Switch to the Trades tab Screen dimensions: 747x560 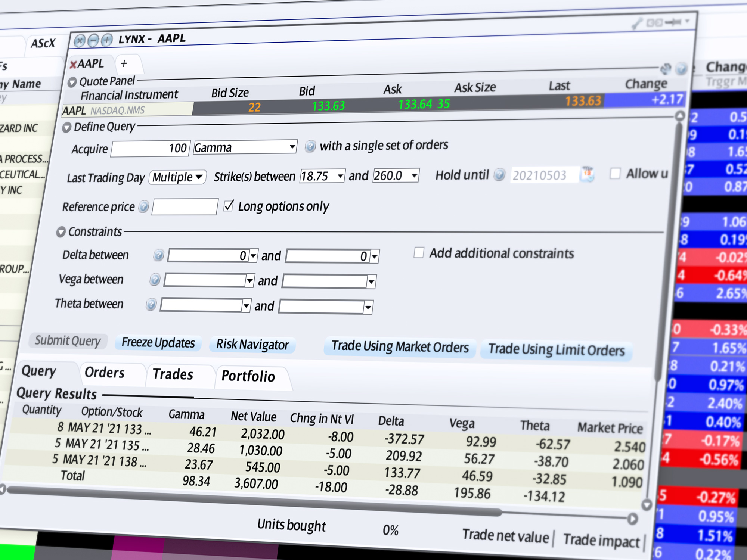pyautogui.click(x=173, y=375)
